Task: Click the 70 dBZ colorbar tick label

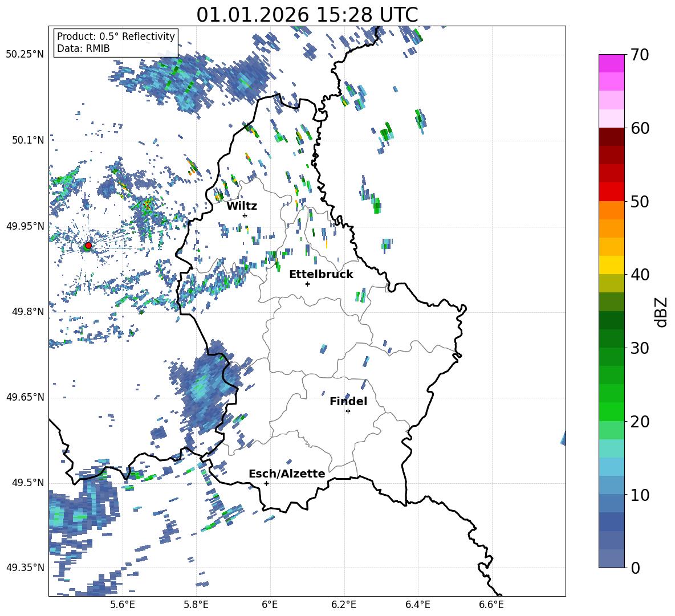Action: point(640,55)
